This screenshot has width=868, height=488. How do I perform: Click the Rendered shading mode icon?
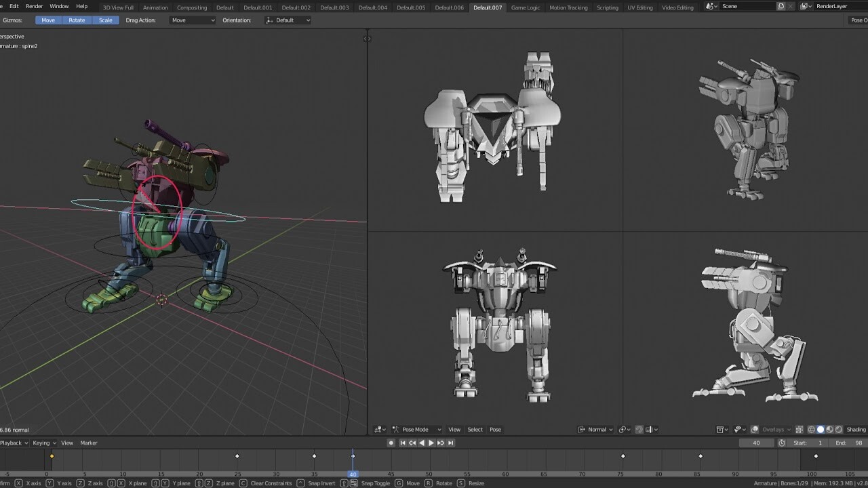pyautogui.click(x=839, y=429)
